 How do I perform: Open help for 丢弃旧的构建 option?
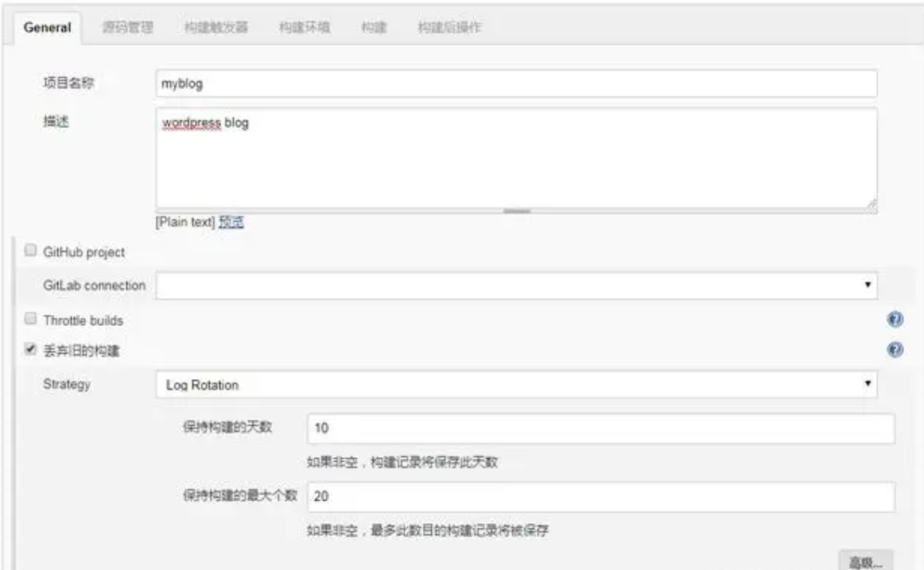pos(895,350)
